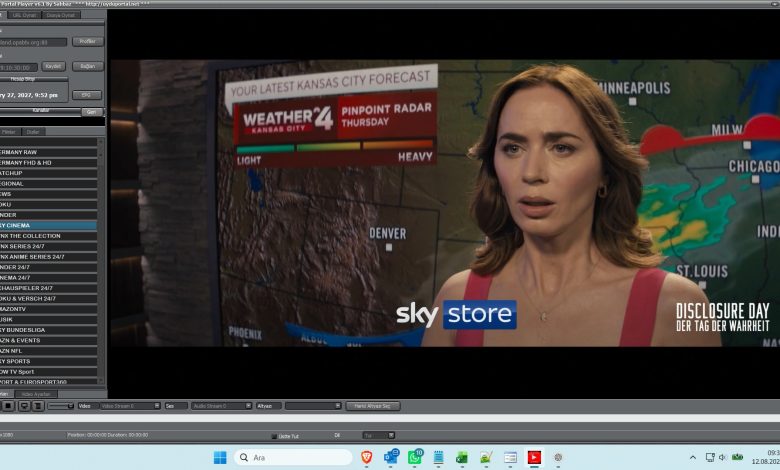Open the Windows Start menu
This screenshot has height=470, width=780.
click(x=220, y=457)
